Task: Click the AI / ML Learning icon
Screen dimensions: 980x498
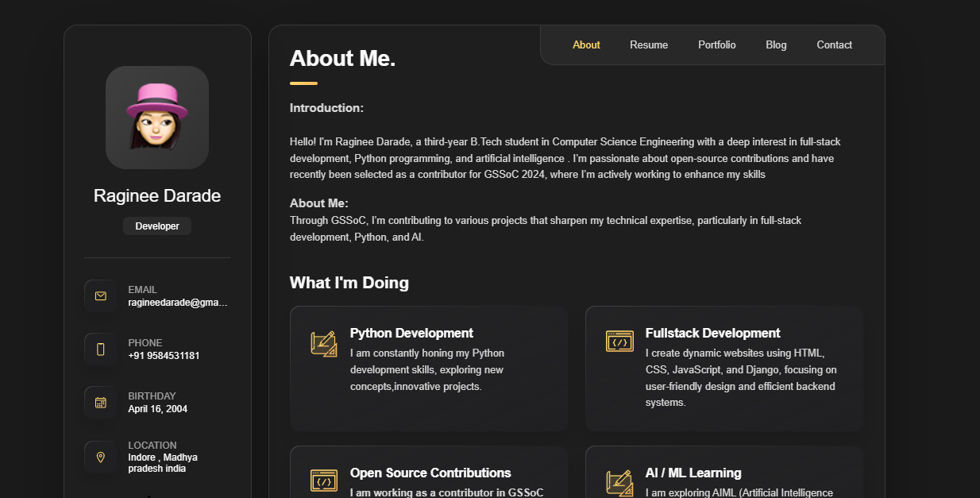Action: [x=619, y=482]
